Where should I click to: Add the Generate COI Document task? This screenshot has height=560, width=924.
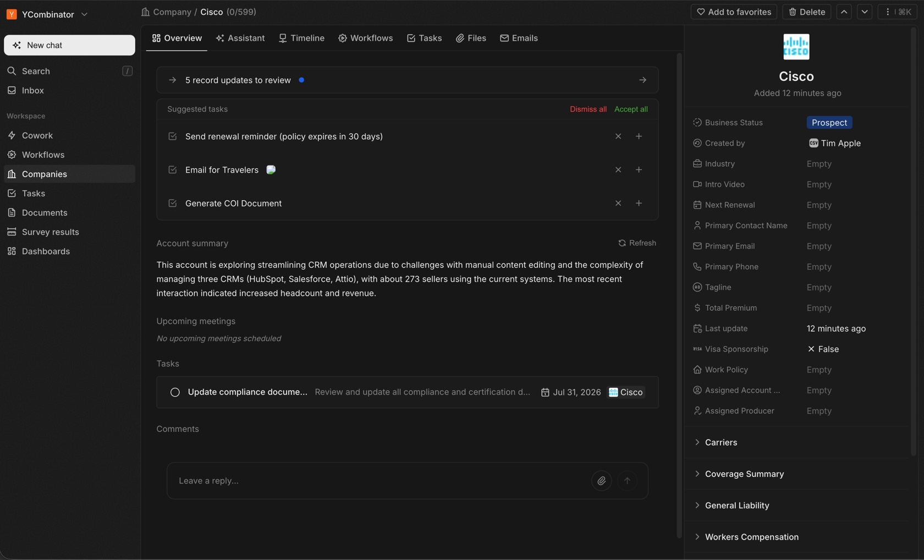point(639,204)
